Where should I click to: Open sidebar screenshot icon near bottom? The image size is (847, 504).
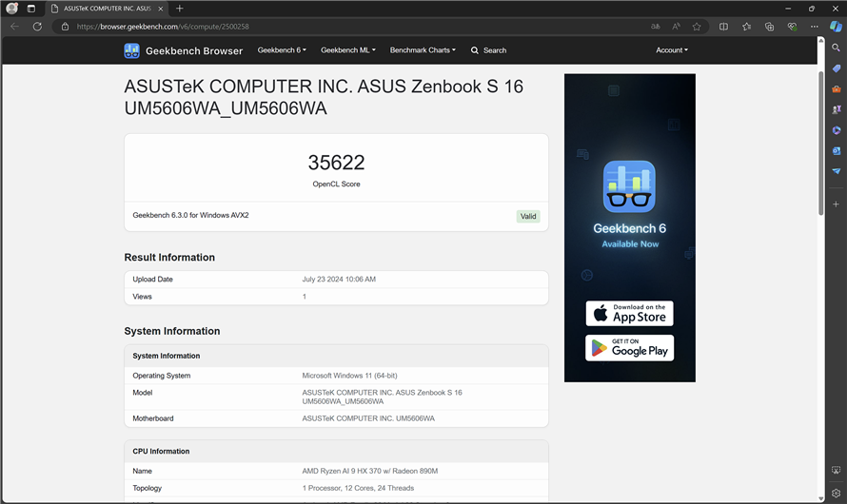(x=836, y=470)
